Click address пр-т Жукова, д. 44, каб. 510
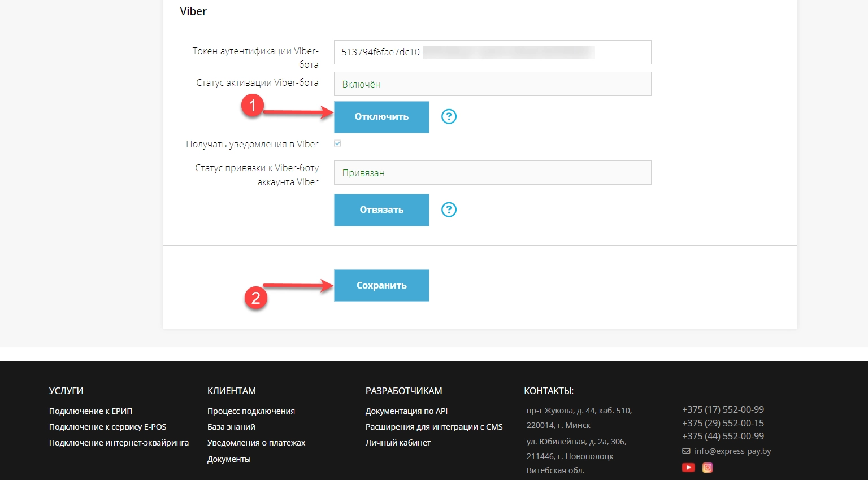 click(x=579, y=411)
